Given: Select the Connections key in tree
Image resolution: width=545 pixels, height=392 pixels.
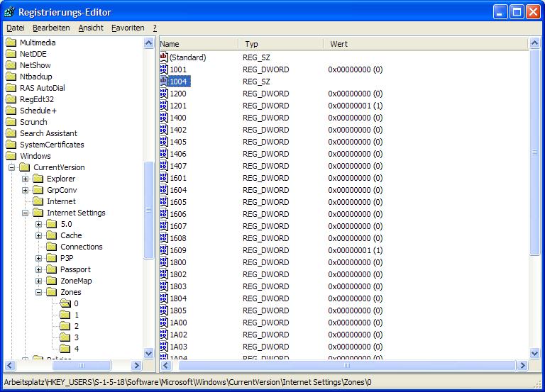Looking at the screenshot, I should pos(81,247).
